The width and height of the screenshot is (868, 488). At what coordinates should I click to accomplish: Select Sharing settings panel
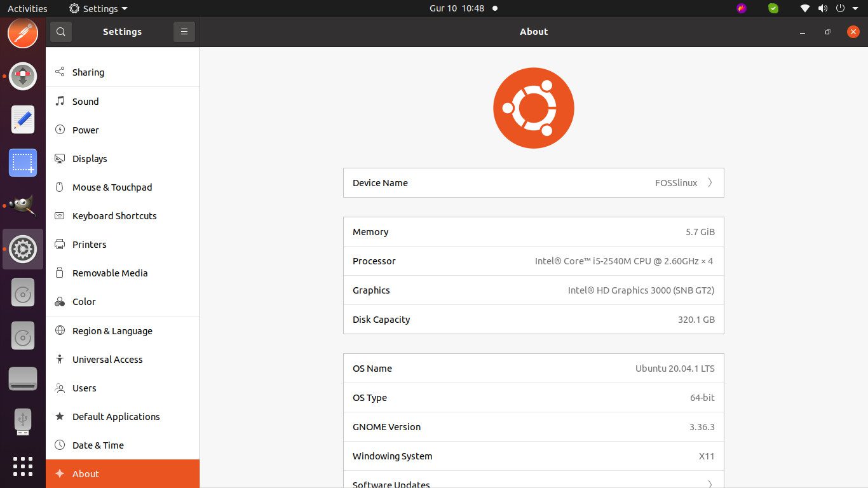point(123,72)
